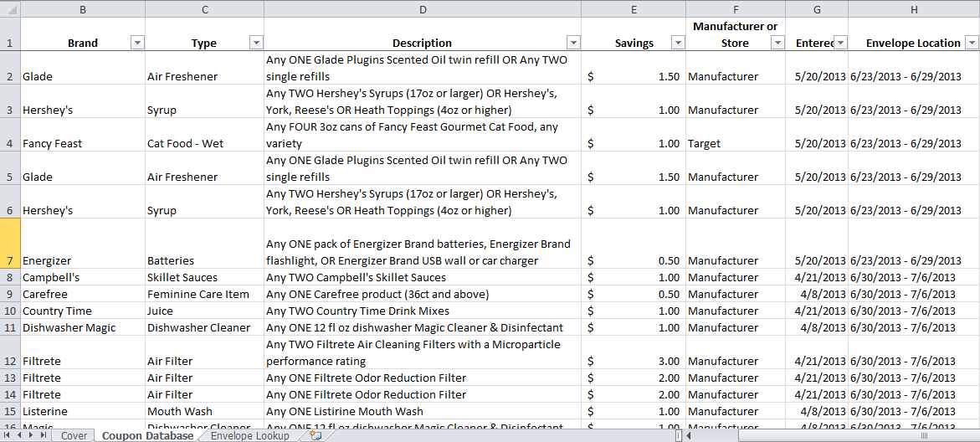The image size is (980, 442).
Task: Click the envelope location cell for Listerine
Action: point(914,411)
